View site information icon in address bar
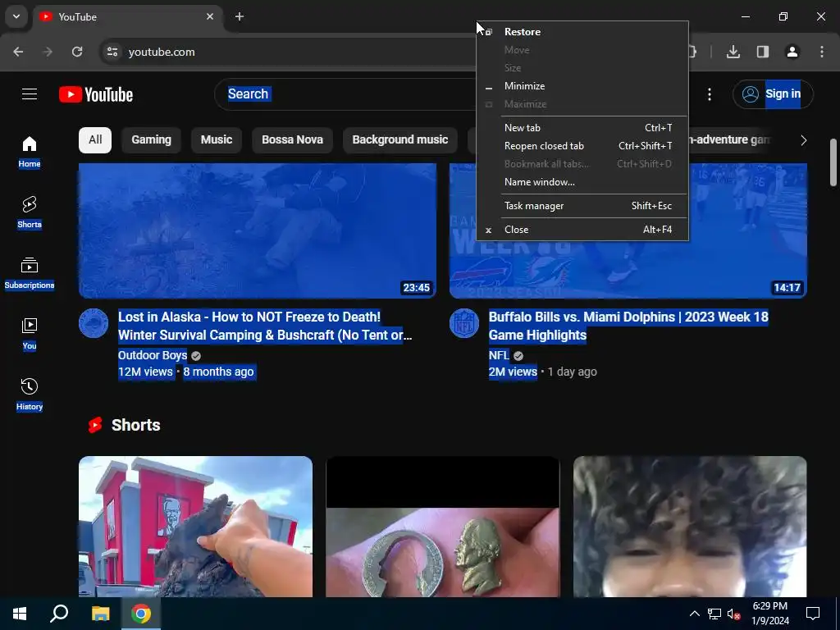840x630 pixels. pos(112,52)
